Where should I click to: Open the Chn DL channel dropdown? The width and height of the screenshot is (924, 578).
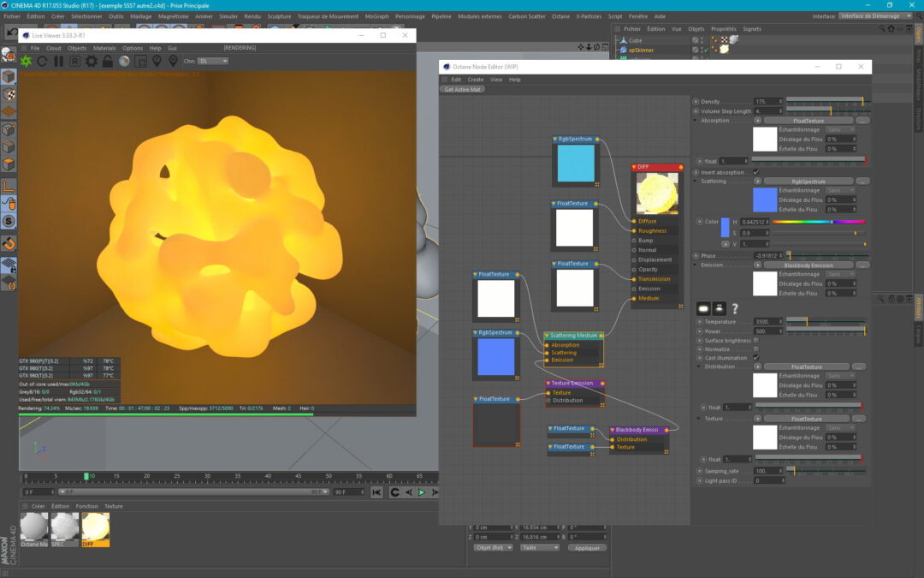pyautogui.click(x=213, y=61)
